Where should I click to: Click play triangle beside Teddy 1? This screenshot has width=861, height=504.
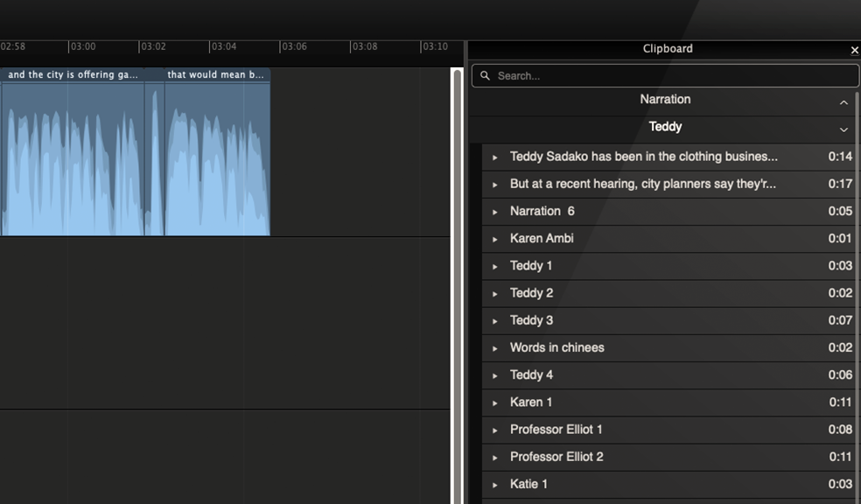coord(495,266)
